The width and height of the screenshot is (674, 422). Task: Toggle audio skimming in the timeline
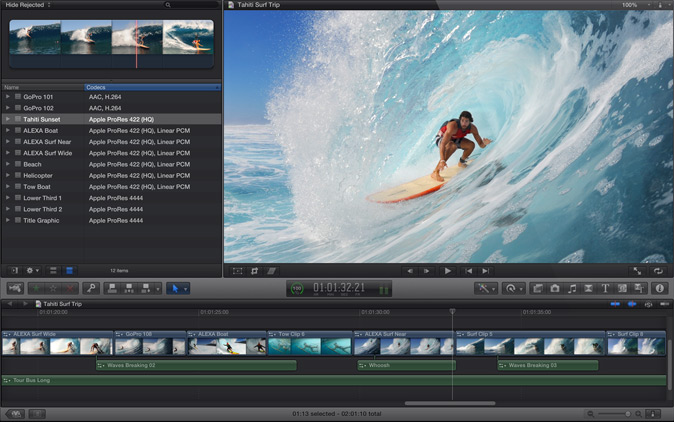click(x=631, y=304)
